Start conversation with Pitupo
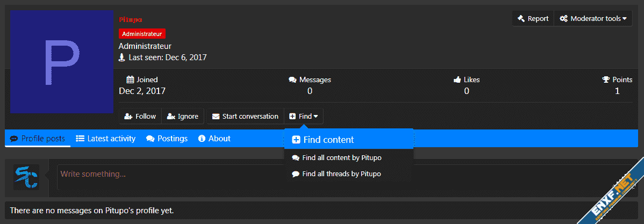644x224 pixels. (x=246, y=116)
